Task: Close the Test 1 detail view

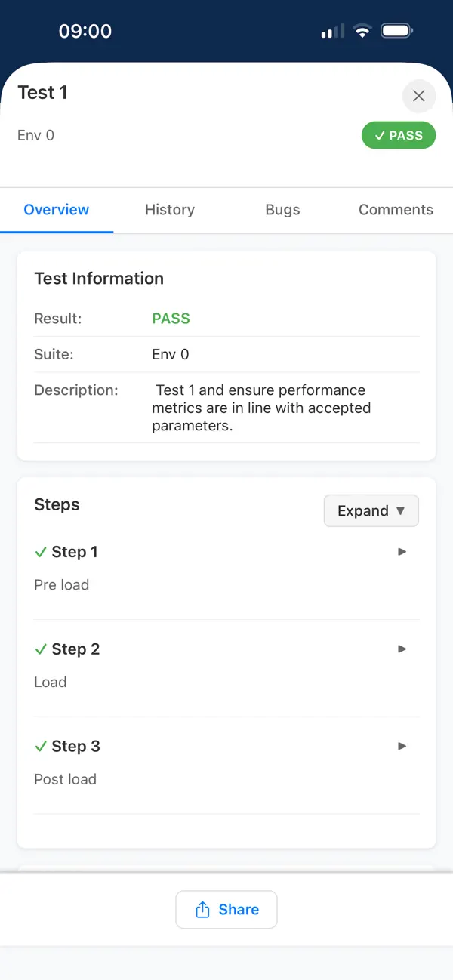Action: point(419,96)
